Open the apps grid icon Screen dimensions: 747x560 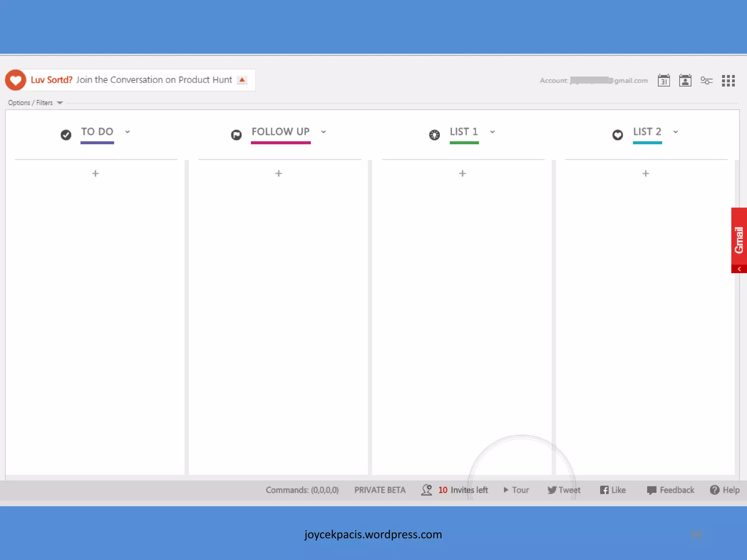point(728,81)
